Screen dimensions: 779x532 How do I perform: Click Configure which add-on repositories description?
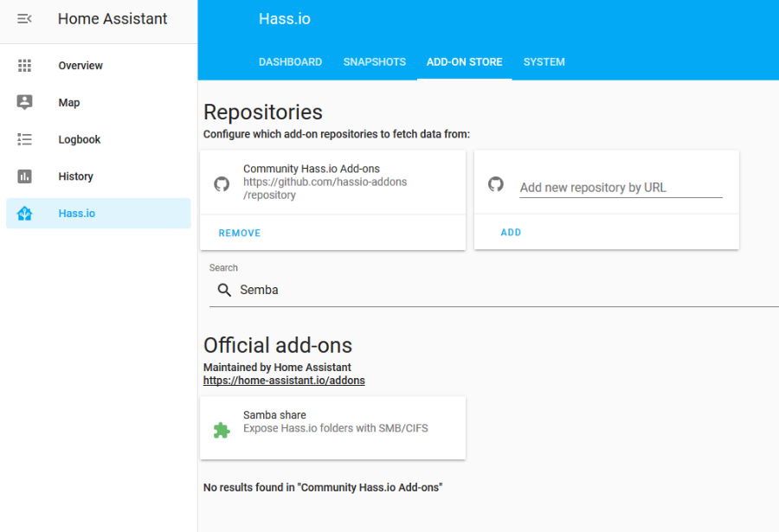pos(337,134)
